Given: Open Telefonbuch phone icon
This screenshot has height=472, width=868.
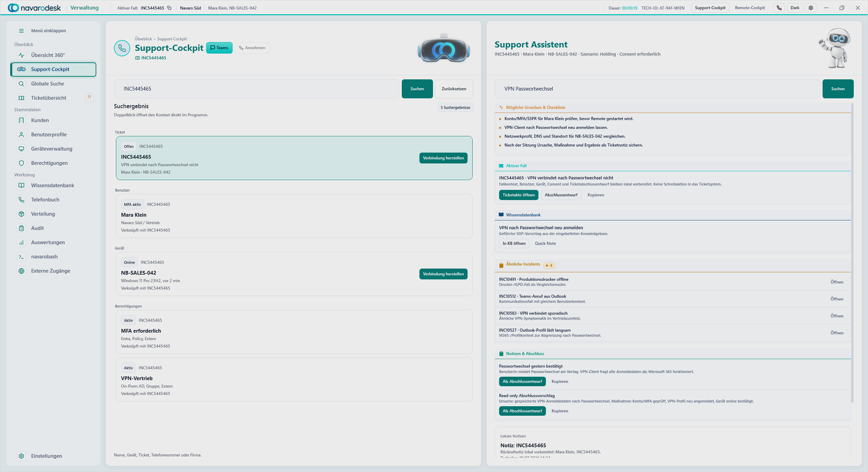Looking at the screenshot, I should click(x=21, y=199).
